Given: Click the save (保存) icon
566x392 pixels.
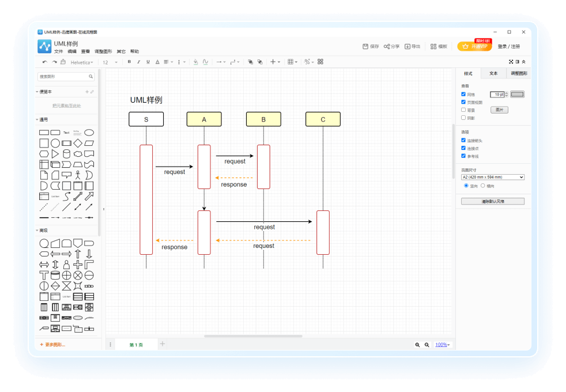Looking at the screenshot, I should tap(365, 46).
